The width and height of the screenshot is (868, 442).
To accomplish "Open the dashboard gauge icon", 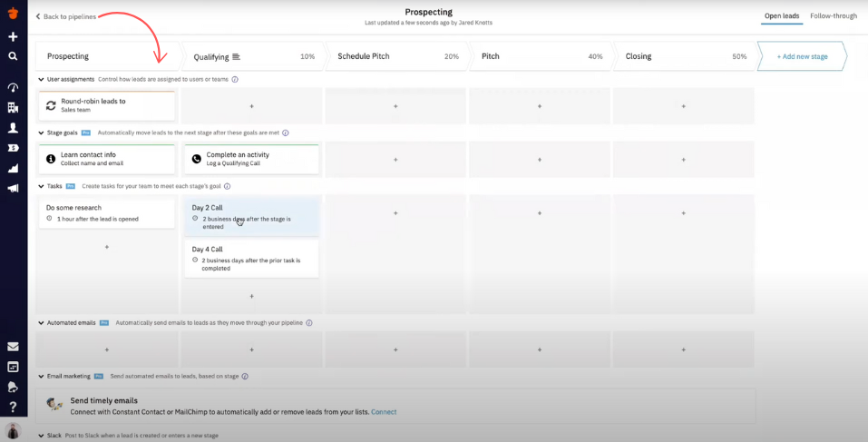I will pos(13,87).
